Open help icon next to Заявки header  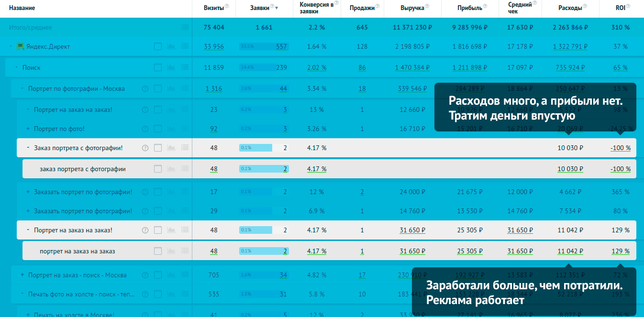point(272,6)
